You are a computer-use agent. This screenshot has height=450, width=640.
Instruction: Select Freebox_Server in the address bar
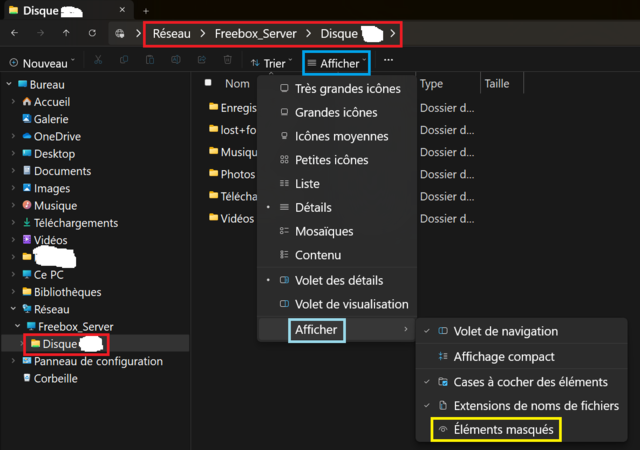coord(256,33)
